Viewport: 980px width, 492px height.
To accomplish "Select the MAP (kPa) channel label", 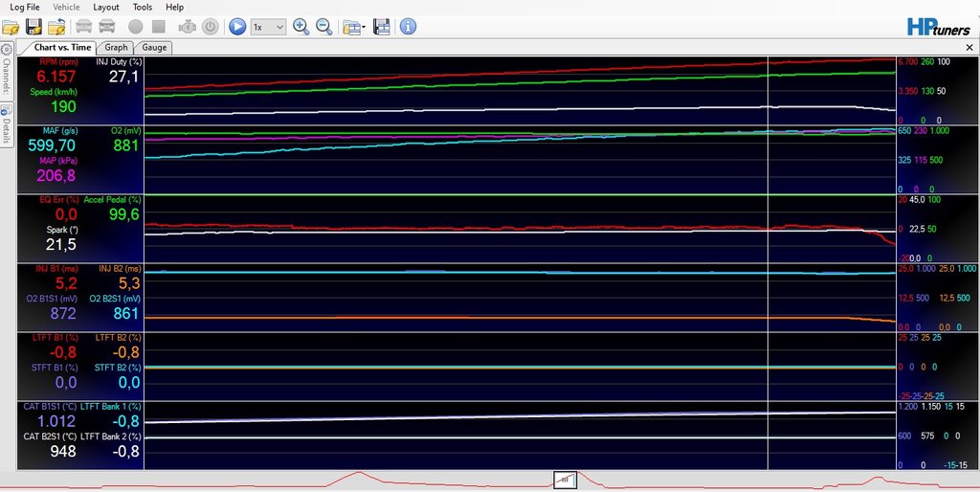I will tap(60, 161).
